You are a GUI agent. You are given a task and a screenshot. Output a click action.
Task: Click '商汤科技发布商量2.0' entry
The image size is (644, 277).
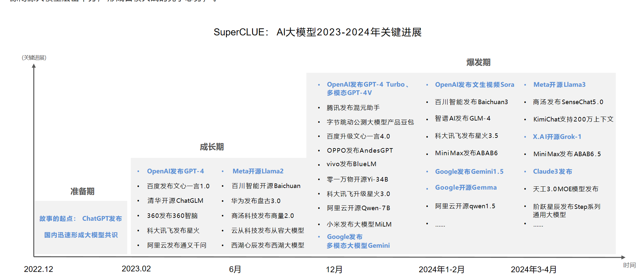coord(263,216)
